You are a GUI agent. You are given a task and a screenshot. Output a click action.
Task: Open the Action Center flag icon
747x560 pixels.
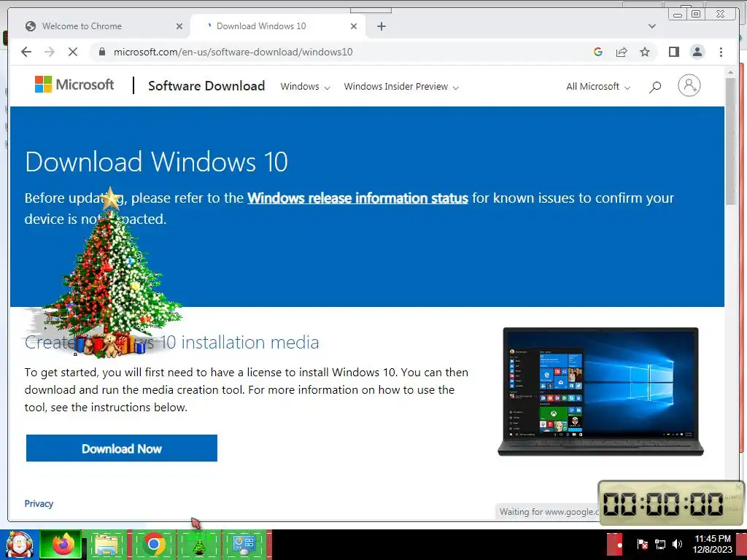point(642,544)
